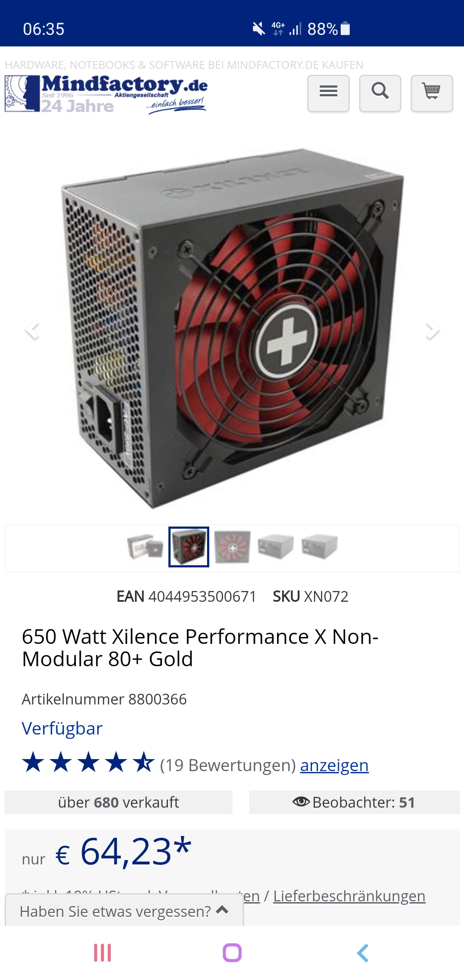Tap Android recent apps button
Viewport: 464px width, 980px height.
103,952
